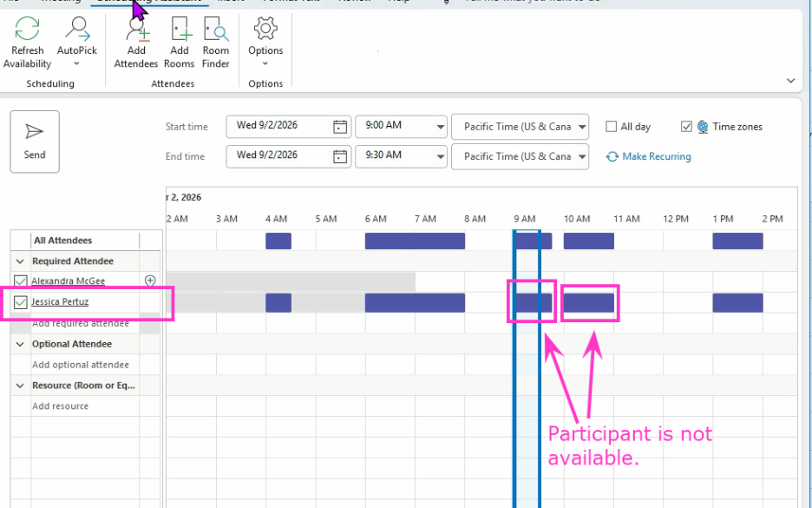
Task: Uncheck Jessica Pertuz's attendee checkbox
Action: 21,301
